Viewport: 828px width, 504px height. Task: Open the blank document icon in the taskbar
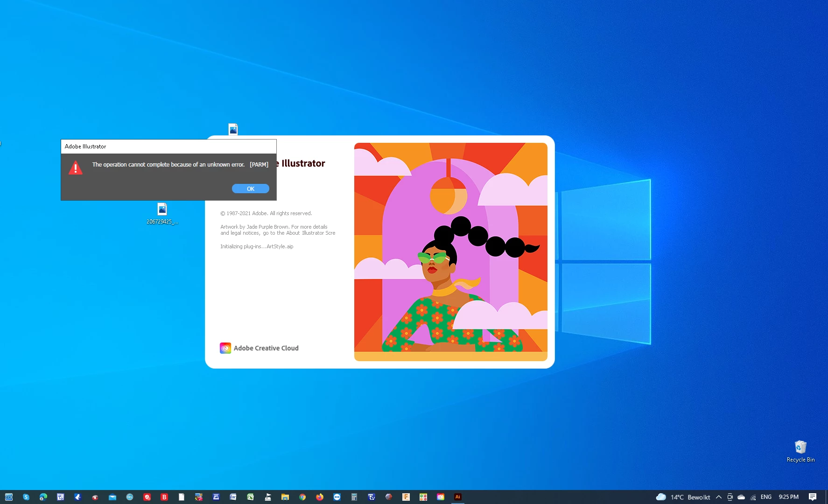click(182, 497)
